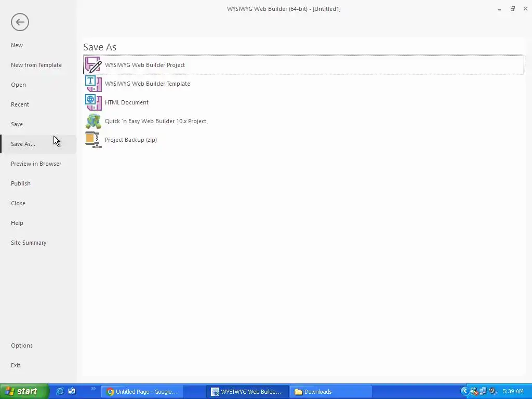Minimize the WYSIWYG Web Builder window

pos(499,9)
